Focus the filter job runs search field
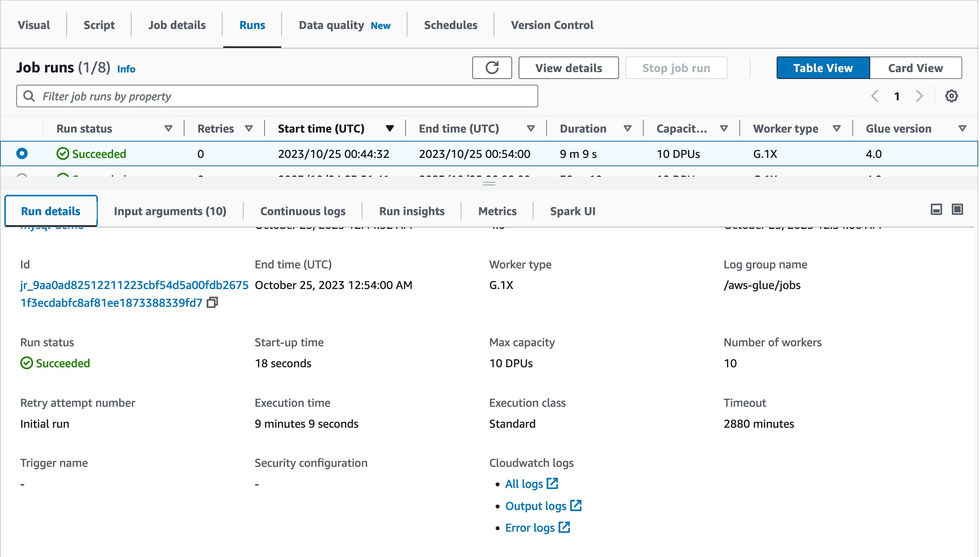This screenshot has width=980, height=557. tap(277, 96)
